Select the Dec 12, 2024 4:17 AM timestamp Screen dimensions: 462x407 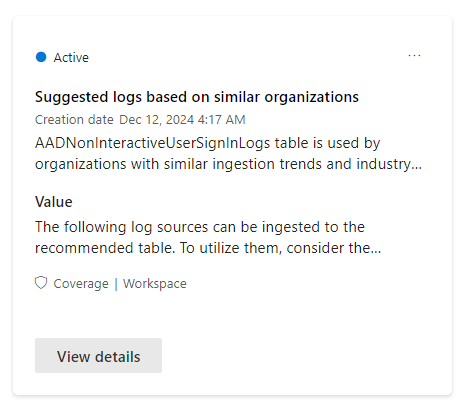pyautogui.click(x=182, y=120)
